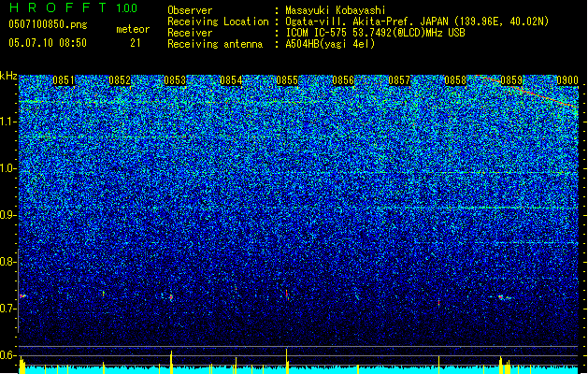Click the 0900 time marker

point(567,80)
